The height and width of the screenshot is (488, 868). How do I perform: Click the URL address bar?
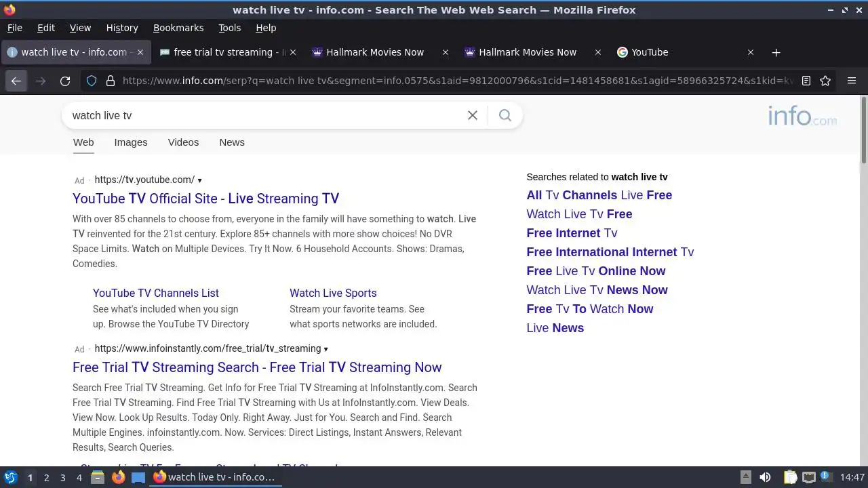458,81
